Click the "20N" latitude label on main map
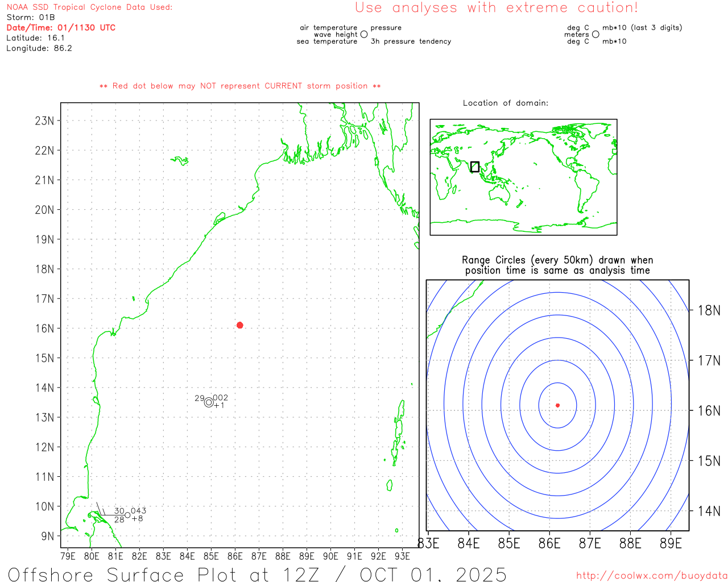The image size is (728, 582). coord(44,210)
